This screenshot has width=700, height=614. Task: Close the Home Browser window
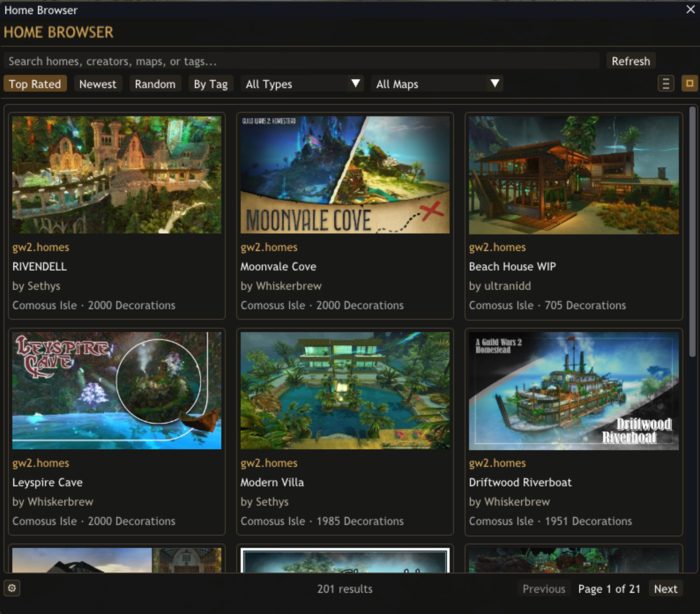pyautogui.click(x=690, y=9)
